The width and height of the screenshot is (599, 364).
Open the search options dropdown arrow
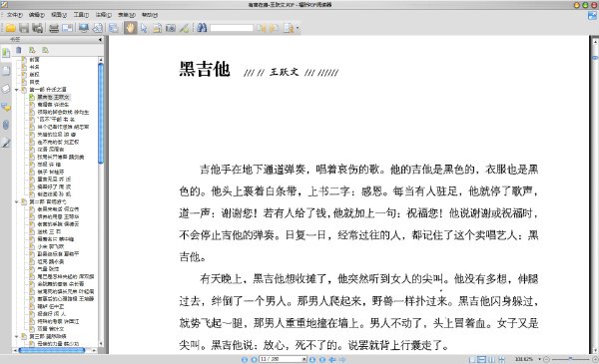tap(298, 28)
